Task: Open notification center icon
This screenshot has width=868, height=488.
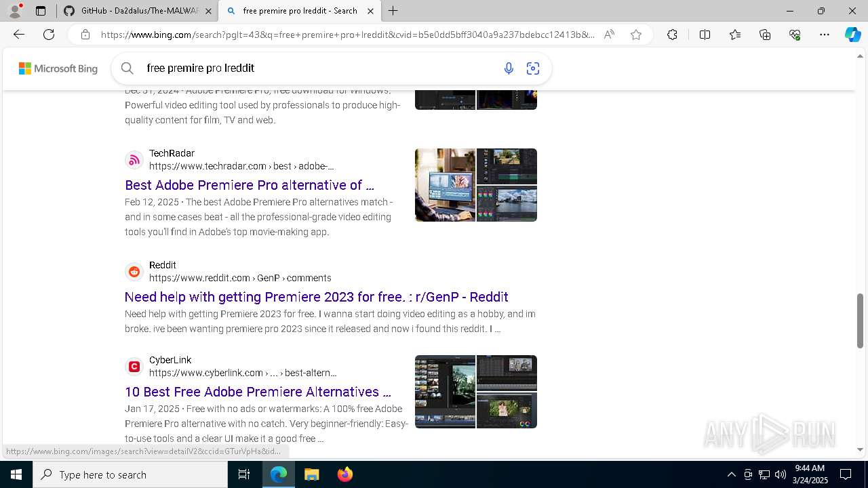Action: click(x=846, y=474)
